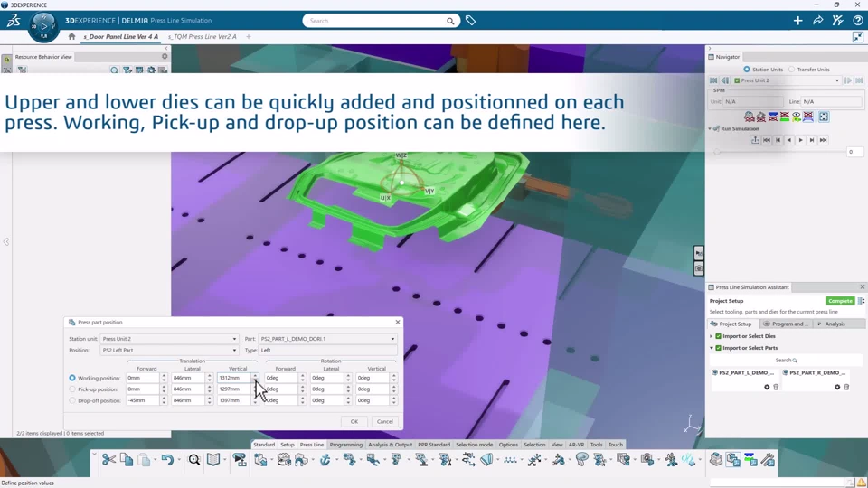
Task: Switch to the Analysis tab in Assistant
Action: click(x=835, y=324)
